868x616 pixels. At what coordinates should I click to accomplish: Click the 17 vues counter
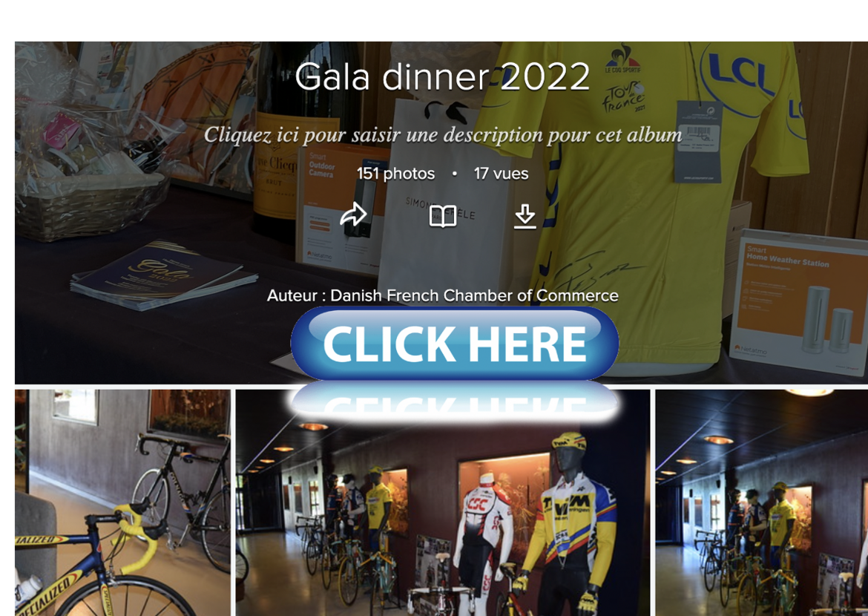pyautogui.click(x=501, y=174)
